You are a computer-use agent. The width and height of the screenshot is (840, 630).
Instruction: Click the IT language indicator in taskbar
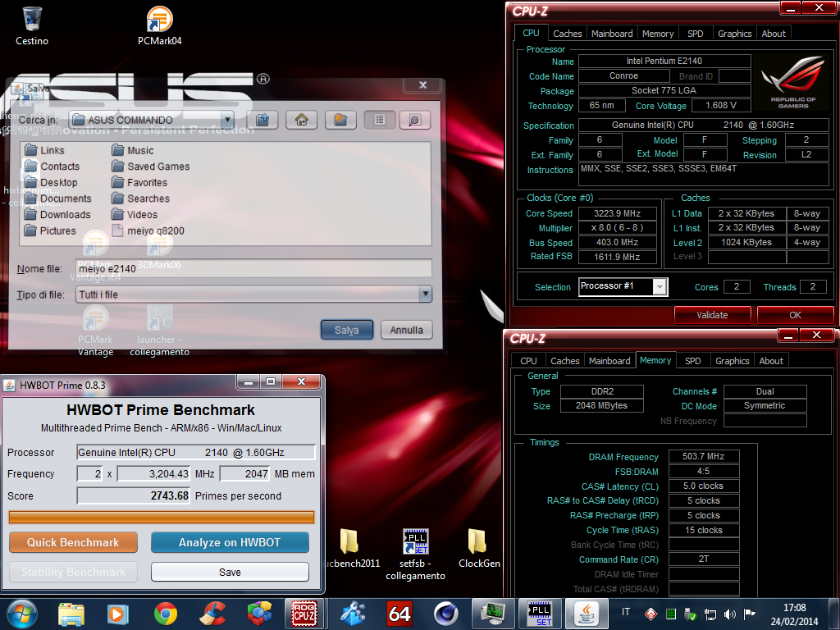tap(626, 611)
